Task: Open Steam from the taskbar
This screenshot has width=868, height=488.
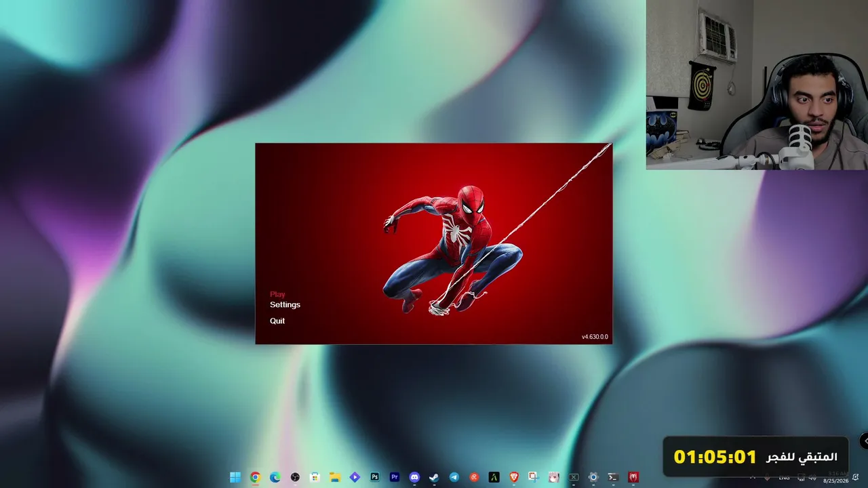Action: point(434,477)
